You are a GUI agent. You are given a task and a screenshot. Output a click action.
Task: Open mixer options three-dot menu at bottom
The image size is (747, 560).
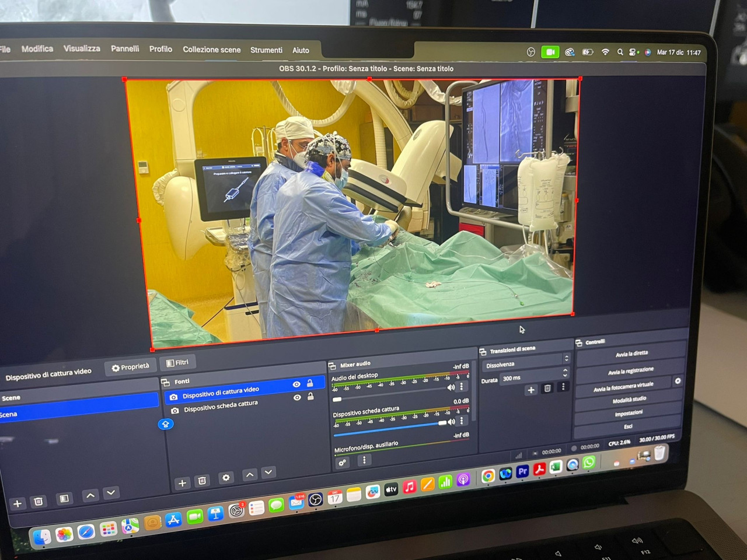pos(364,460)
